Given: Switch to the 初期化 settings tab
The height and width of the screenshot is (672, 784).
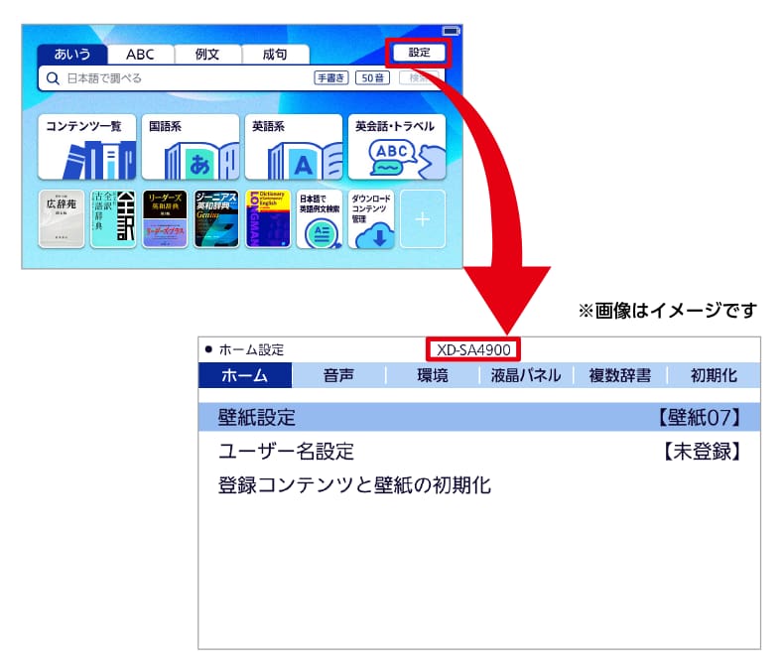Looking at the screenshot, I should [x=714, y=375].
